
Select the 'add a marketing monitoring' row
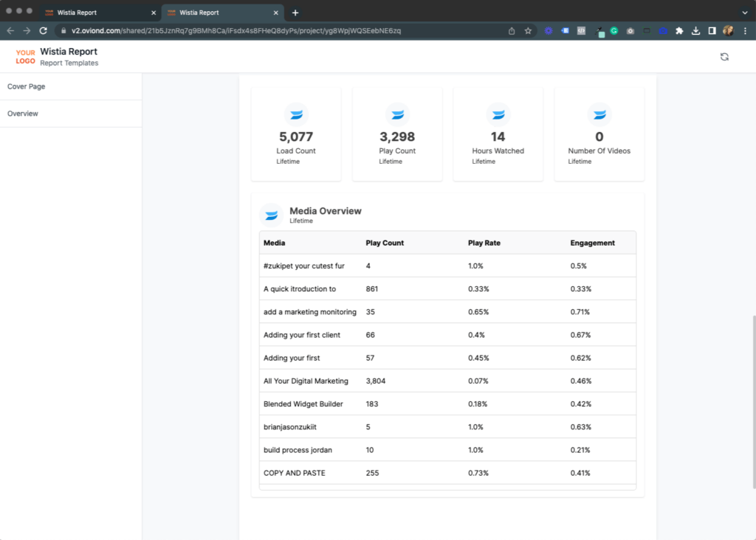click(x=447, y=312)
